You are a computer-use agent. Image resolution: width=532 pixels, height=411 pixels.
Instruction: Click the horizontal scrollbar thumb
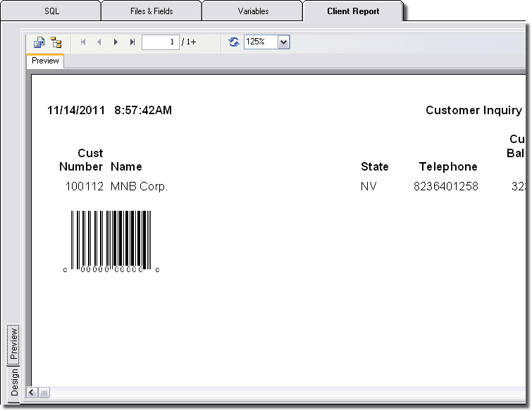coord(44,392)
